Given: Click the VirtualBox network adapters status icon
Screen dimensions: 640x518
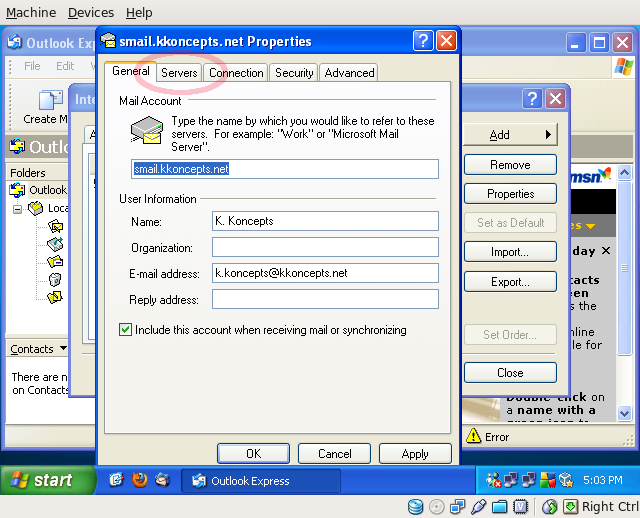Looking at the screenshot, I should pos(458,507).
